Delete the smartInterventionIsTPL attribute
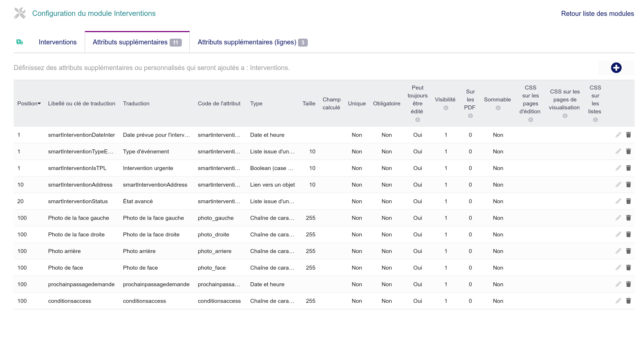This screenshot has height=340, width=644. 628,168
